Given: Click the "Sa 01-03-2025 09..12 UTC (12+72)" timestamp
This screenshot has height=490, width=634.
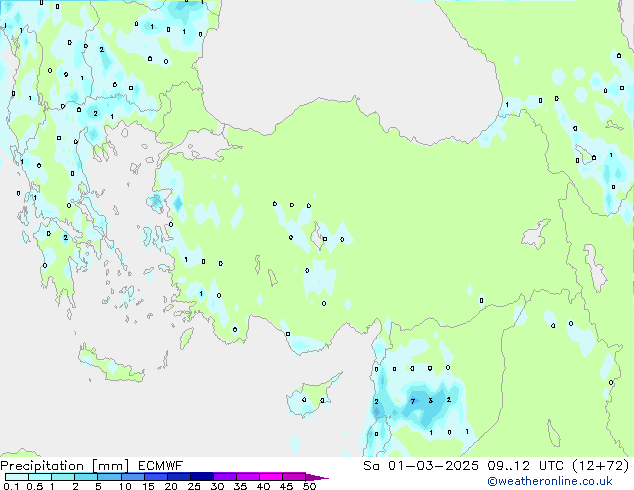Looking at the screenshot, I should (496, 466).
